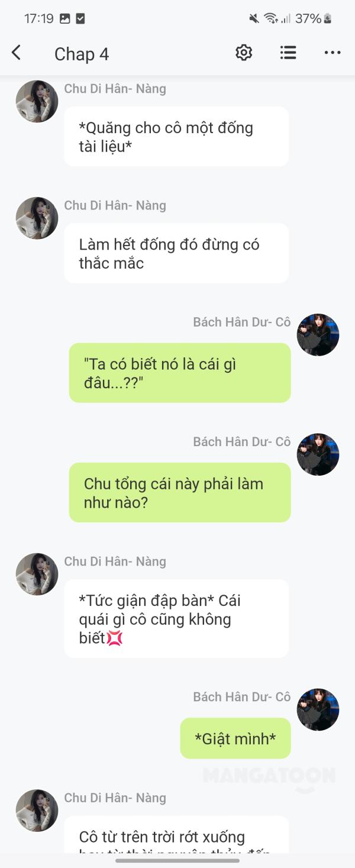Open the three-dot more options menu
355x868 pixels.
tap(333, 53)
